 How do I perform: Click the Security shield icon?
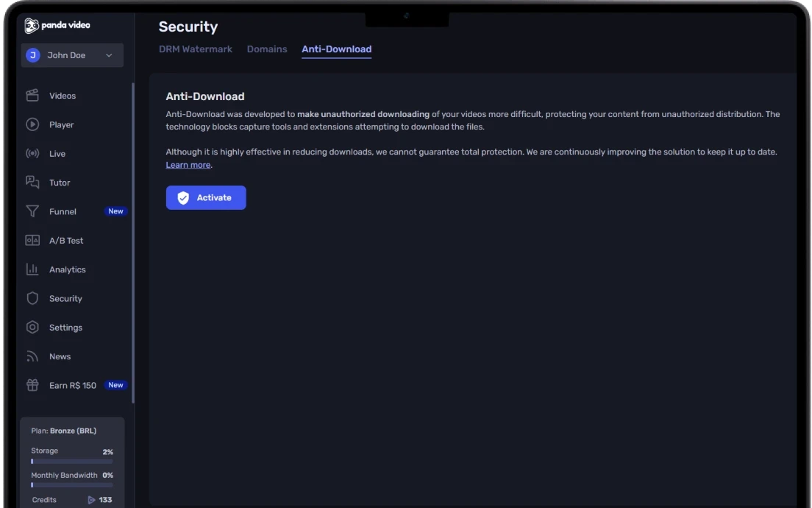pos(32,298)
